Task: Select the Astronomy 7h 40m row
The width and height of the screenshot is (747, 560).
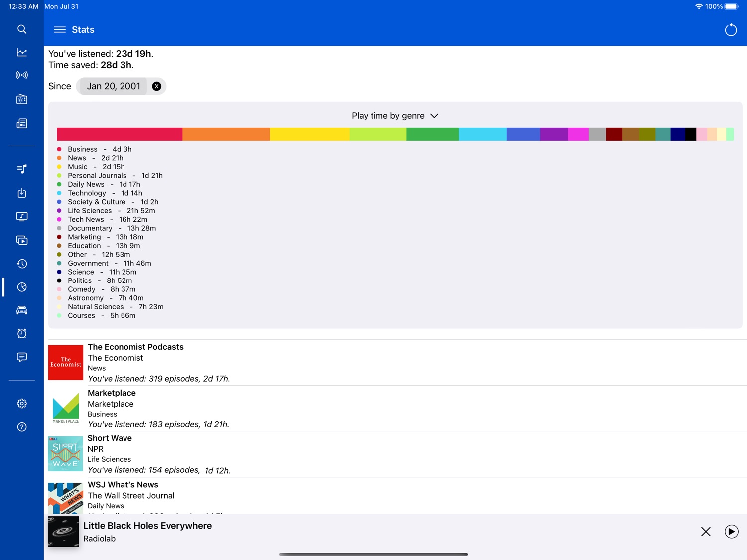Action: pyautogui.click(x=100, y=298)
